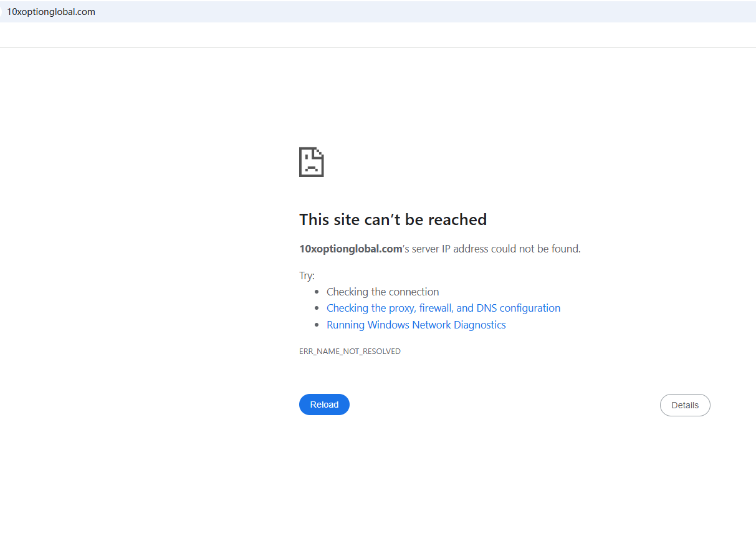The height and width of the screenshot is (551, 756).
Task: Open the proxy, firewall, and DNS configuration link
Action: coord(443,308)
